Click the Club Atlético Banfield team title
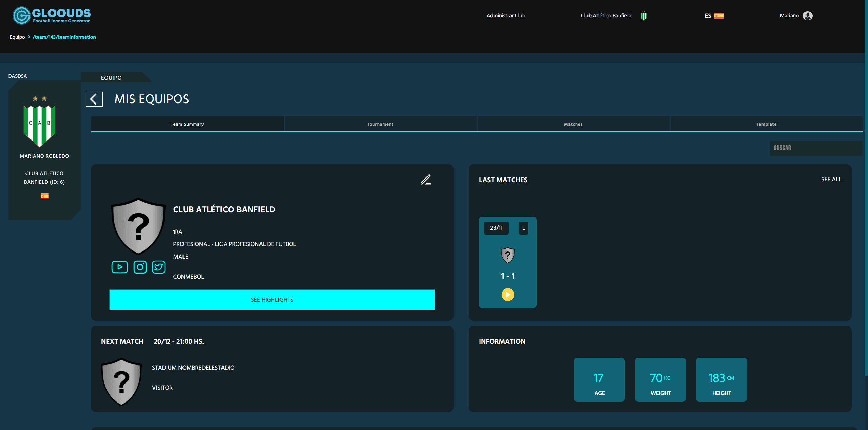The height and width of the screenshot is (430, 868). 224,209
